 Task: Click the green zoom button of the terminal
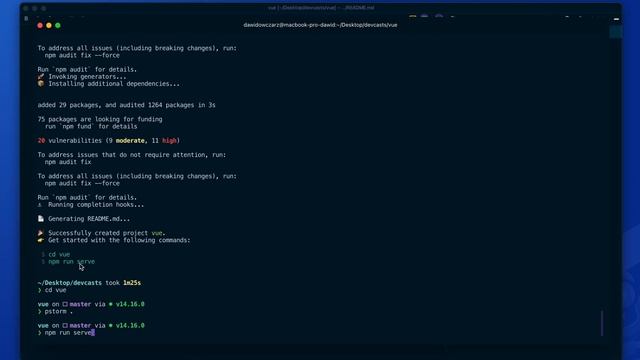pyautogui.click(x=58, y=25)
